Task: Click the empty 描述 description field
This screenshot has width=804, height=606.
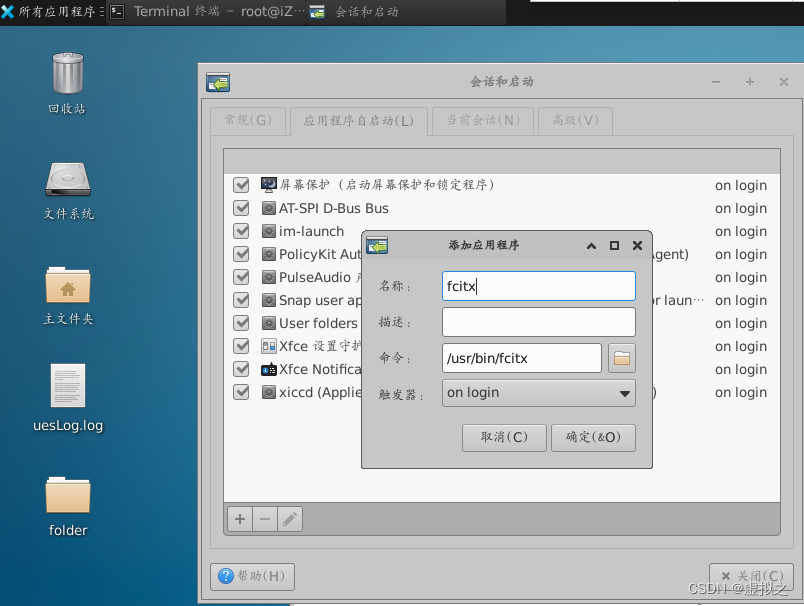Action: pyautogui.click(x=538, y=322)
